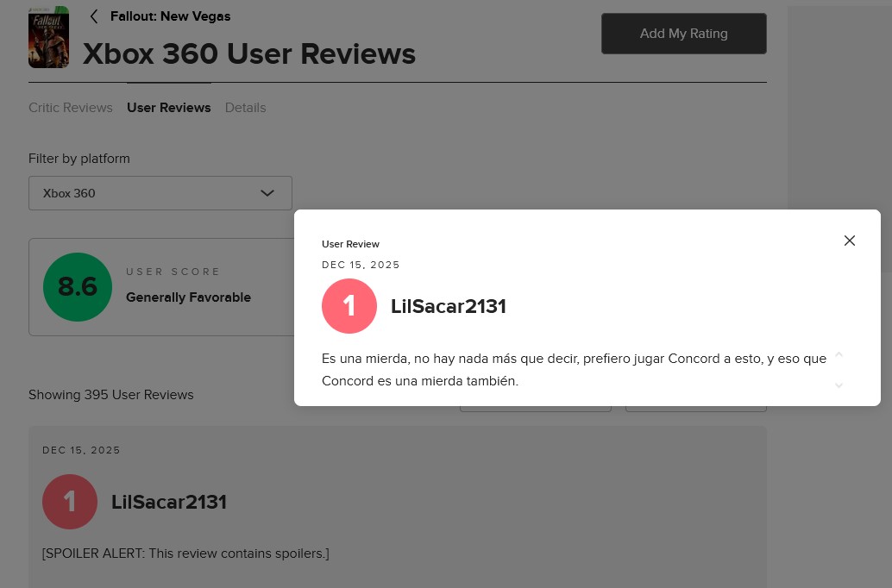
Task: Click the red score 1 badge in the review list
Action: [x=70, y=502]
